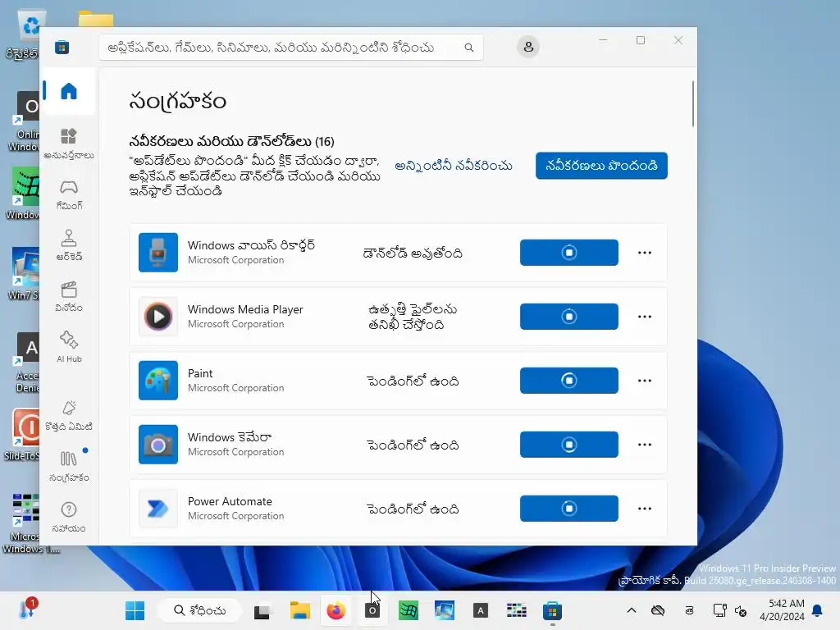Click the Power Automate app icon
Image resolution: width=840 pixels, height=630 pixels.
coord(158,509)
